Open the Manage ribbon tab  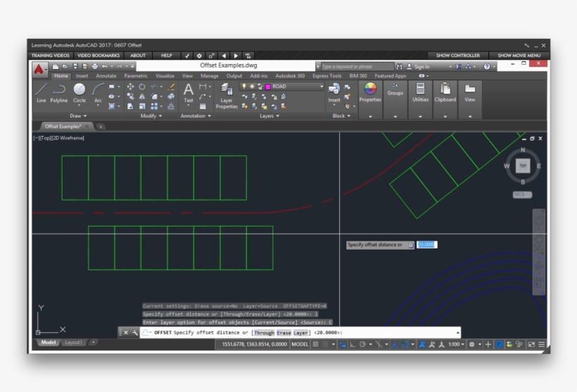click(210, 76)
